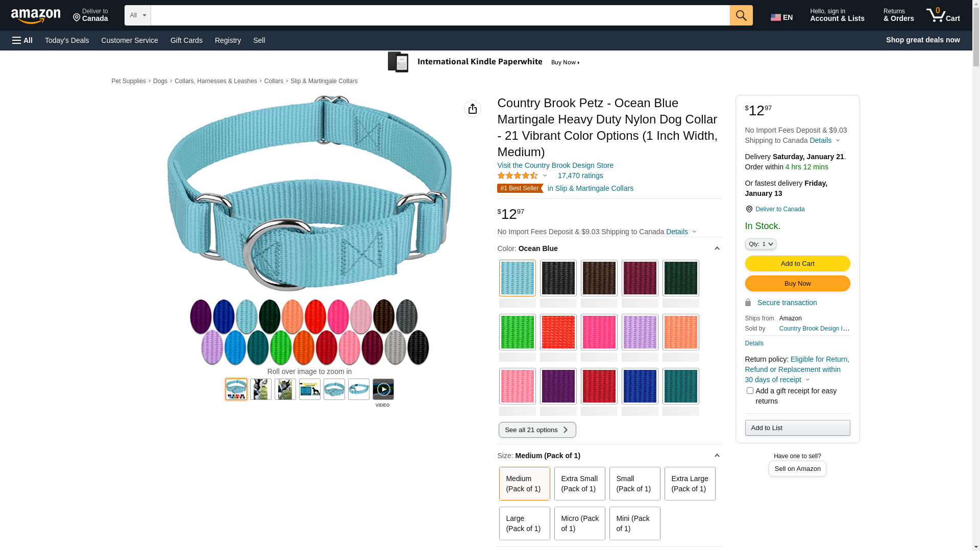This screenshot has width=980, height=551.
Task: Play the product video thumbnail
Action: point(383,390)
